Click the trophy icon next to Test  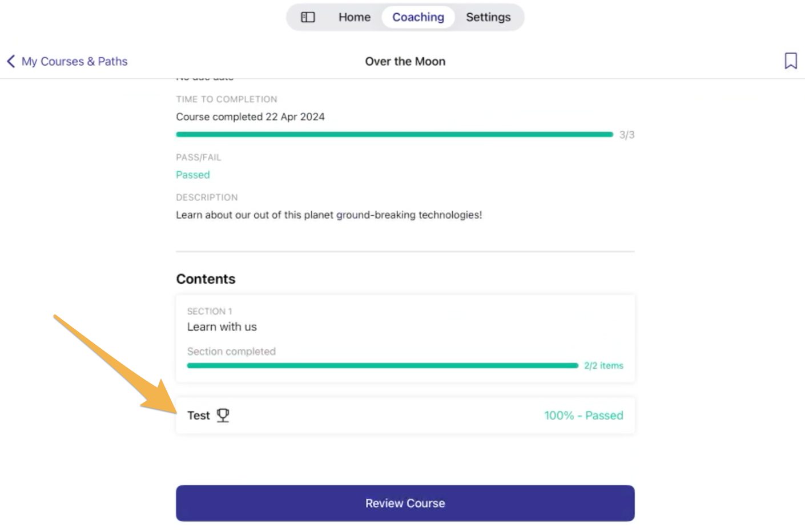coord(223,415)
